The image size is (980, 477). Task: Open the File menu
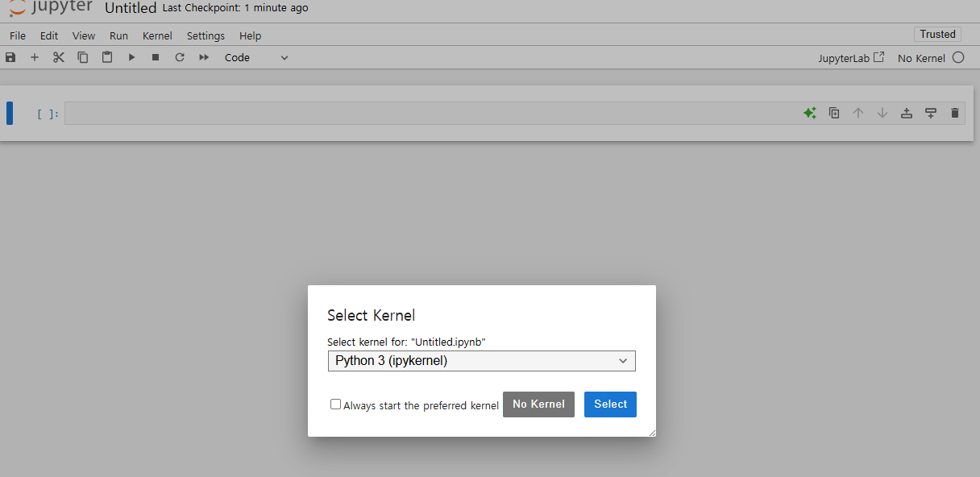click(18, 35)
